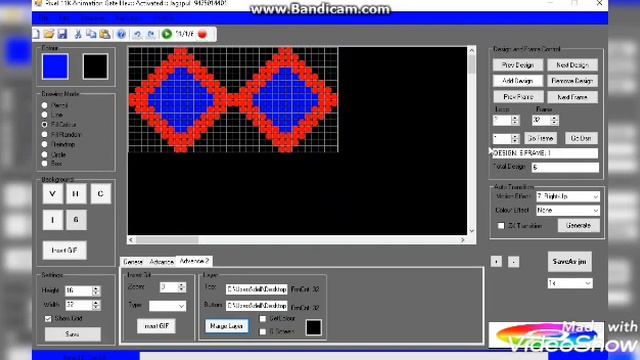Click the I background button
This screenshot has height=360, width=640.
53,220
